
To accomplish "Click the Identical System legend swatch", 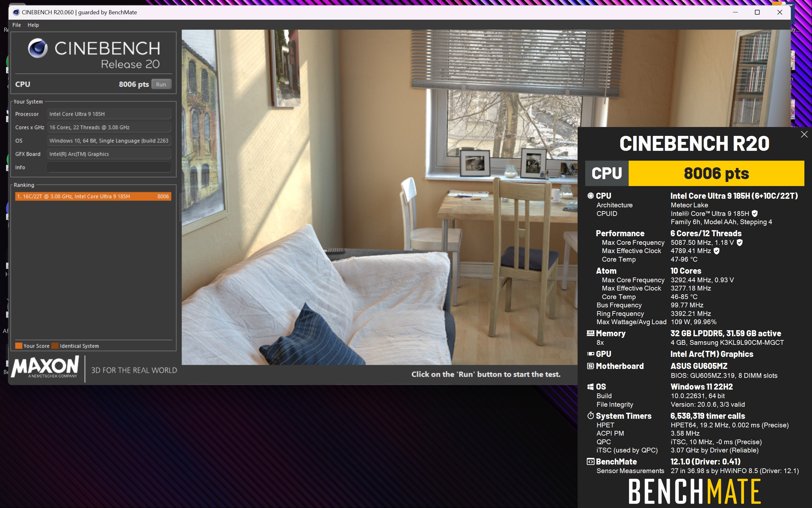I will [x=55, y=346].
